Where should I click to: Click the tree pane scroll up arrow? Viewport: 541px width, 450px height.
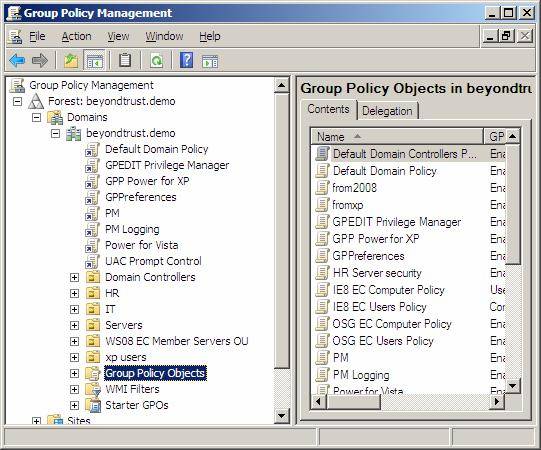coord(282,85)
